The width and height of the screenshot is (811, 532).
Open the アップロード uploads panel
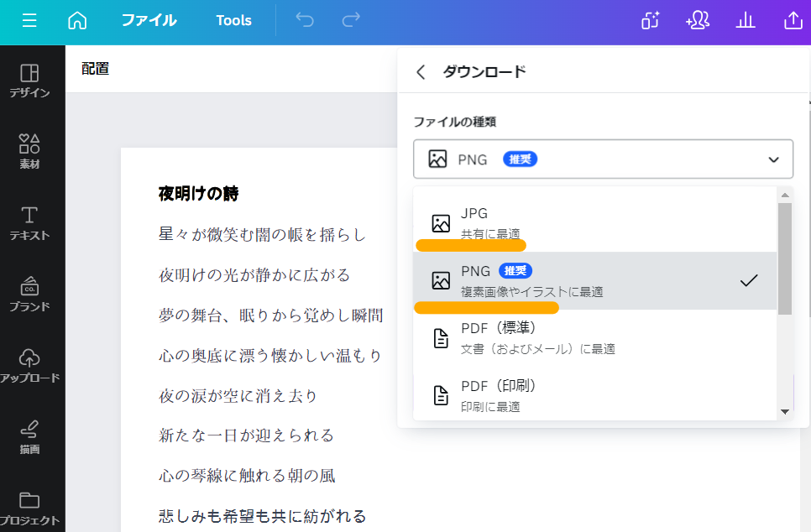tap(29, 366)
